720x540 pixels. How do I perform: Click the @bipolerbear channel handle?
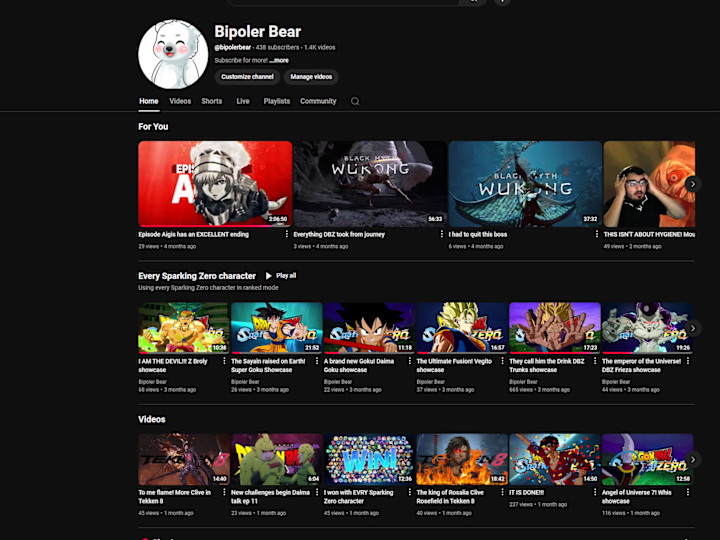tap(233, 47)
